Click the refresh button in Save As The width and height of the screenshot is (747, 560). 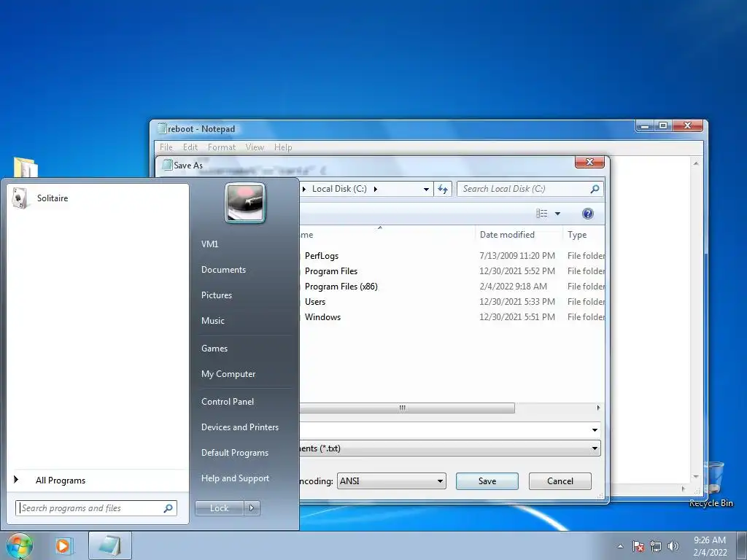coord(443,189)
